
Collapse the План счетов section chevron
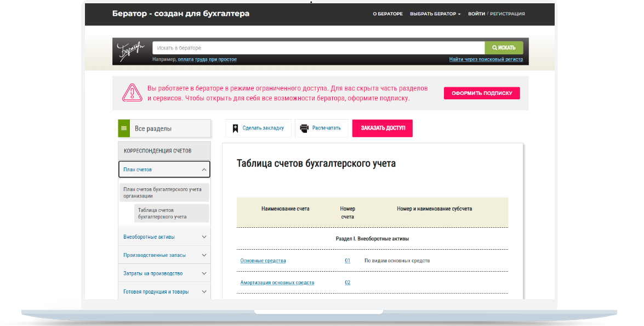[204, 170]
